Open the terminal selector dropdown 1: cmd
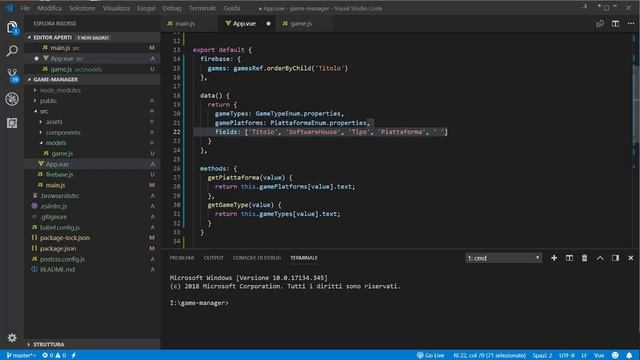640x360 pixels. click(x=503, y=258)
